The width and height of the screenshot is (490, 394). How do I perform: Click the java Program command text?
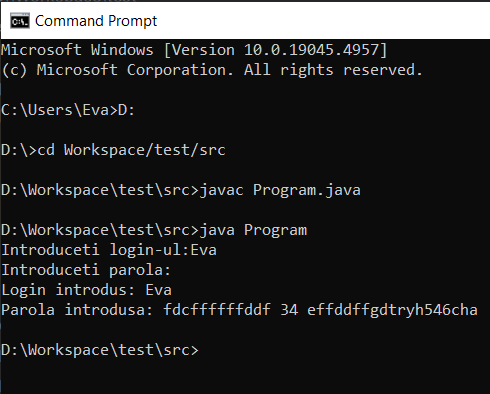pyautogui.click(x=253, y=230)
